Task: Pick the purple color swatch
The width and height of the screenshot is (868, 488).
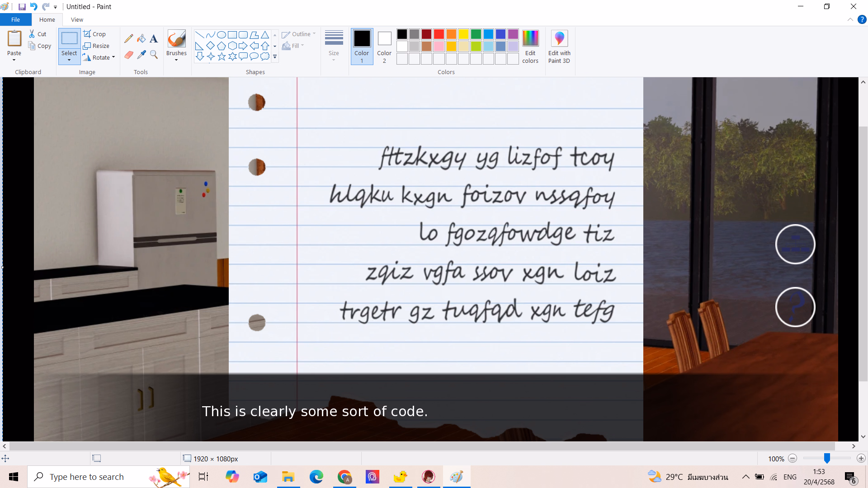Action: click(513, 34)
